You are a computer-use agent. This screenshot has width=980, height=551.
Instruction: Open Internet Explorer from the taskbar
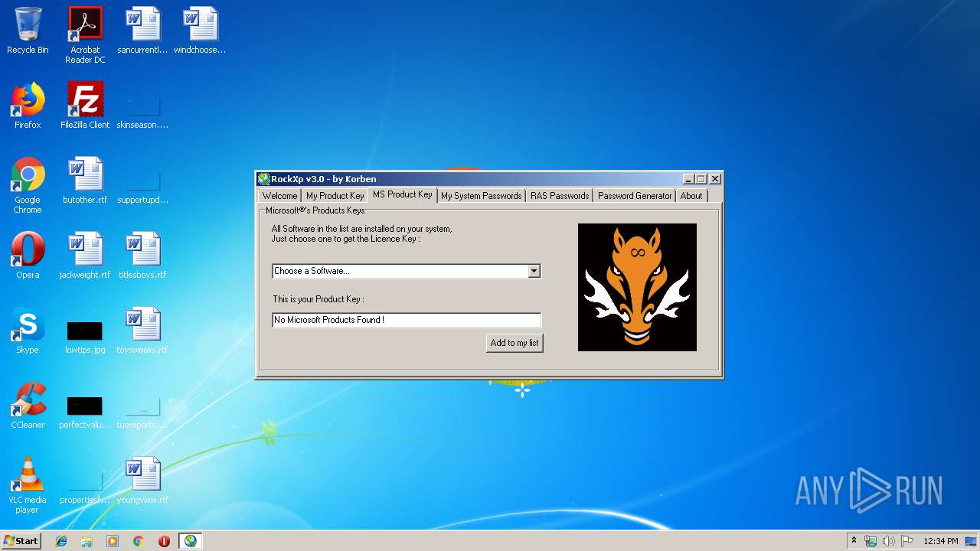61,541
